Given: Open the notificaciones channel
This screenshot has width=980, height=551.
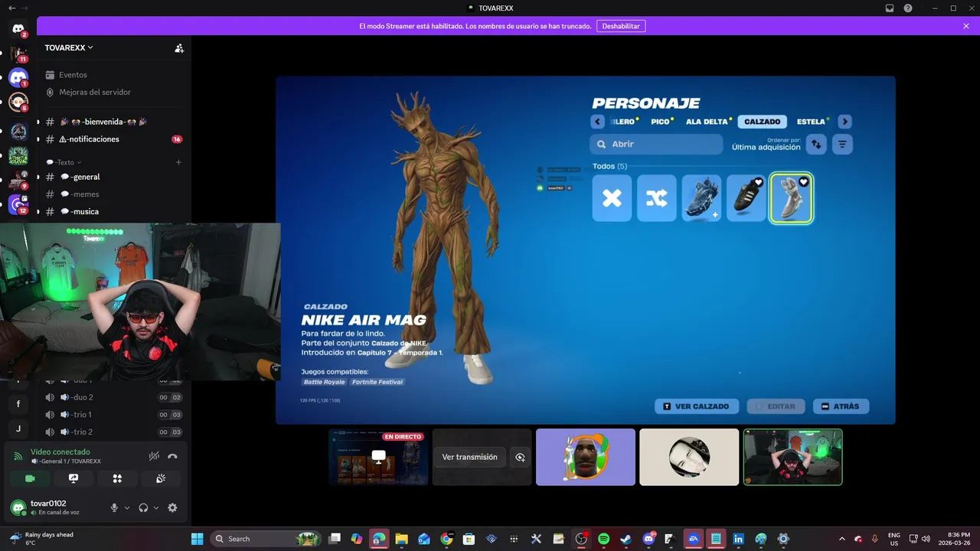Looking at the screenshot, I should click(x=114, y=139).
